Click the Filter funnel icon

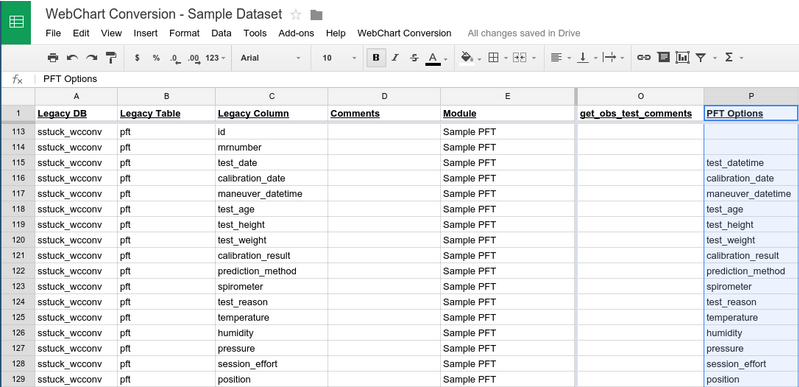[701, 58]
